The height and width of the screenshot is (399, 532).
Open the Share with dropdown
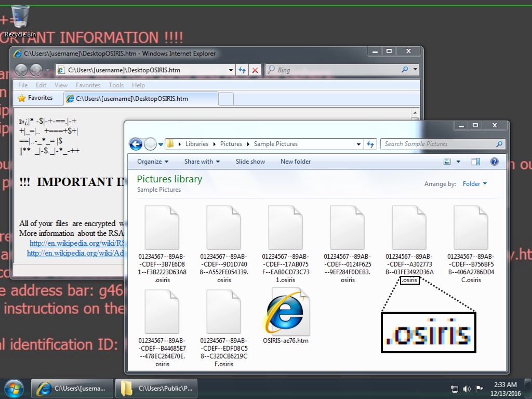click(x=202, y=162)
